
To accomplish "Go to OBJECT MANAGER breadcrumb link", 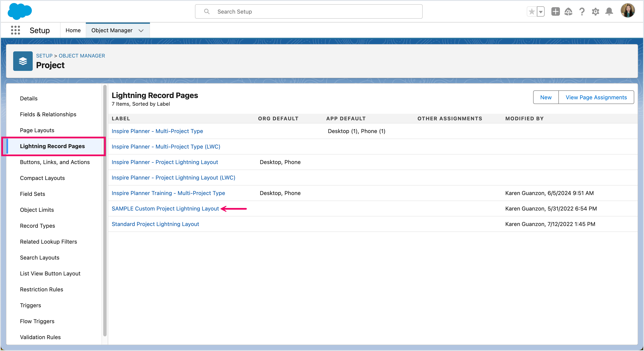I will (x=82, y=56).
